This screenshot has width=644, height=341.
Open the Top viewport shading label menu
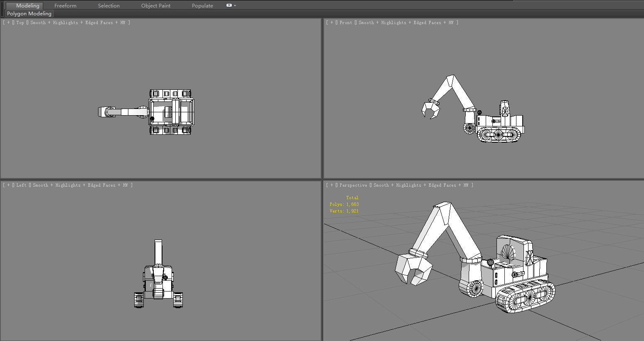(78, 23)
